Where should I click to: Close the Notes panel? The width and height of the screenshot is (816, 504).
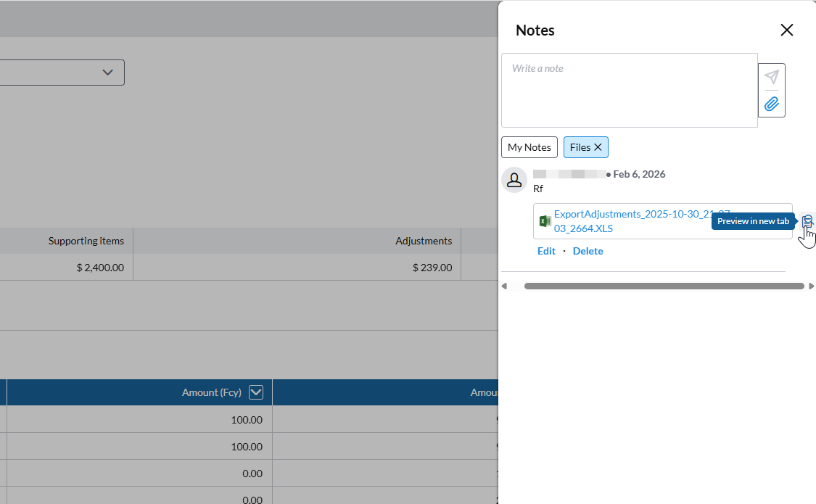(786, 30)
